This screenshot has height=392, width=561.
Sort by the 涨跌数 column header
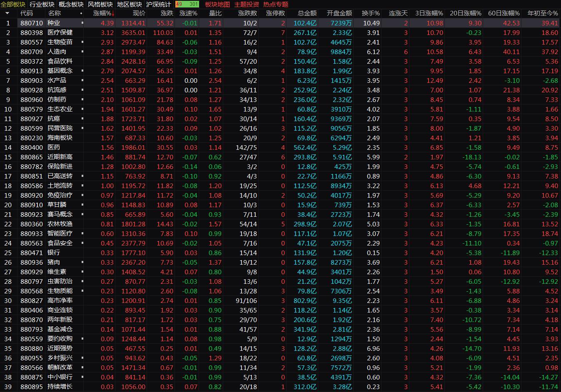[x=247, y=13]
